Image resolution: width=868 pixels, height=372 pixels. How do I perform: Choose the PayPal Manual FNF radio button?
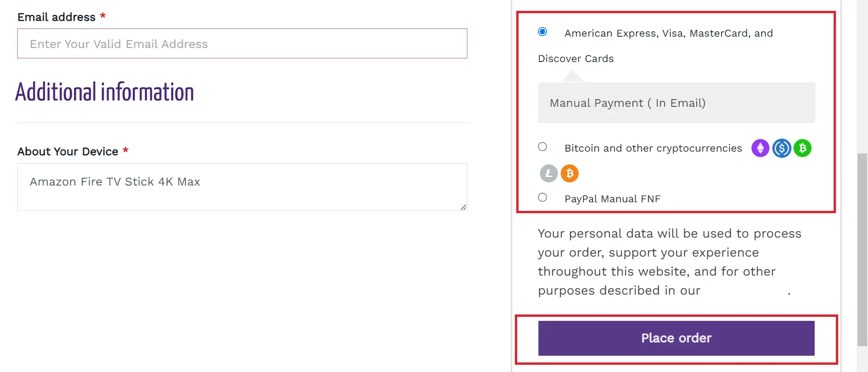[x=542, y=197]
